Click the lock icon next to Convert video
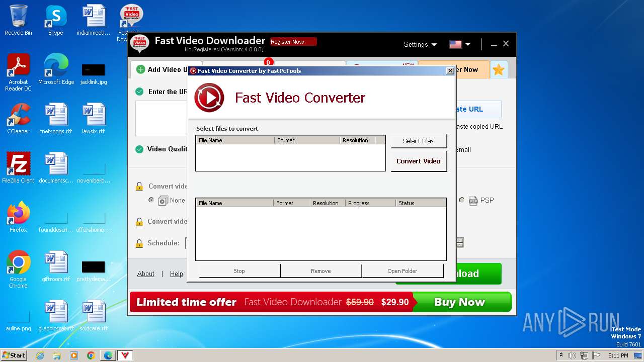 coord(139,186)
